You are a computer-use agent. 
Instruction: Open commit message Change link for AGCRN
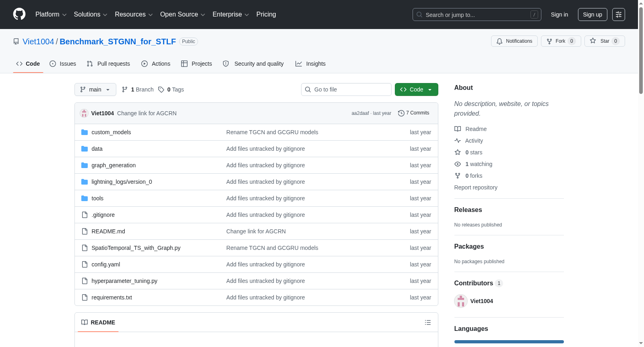point(147,113)
